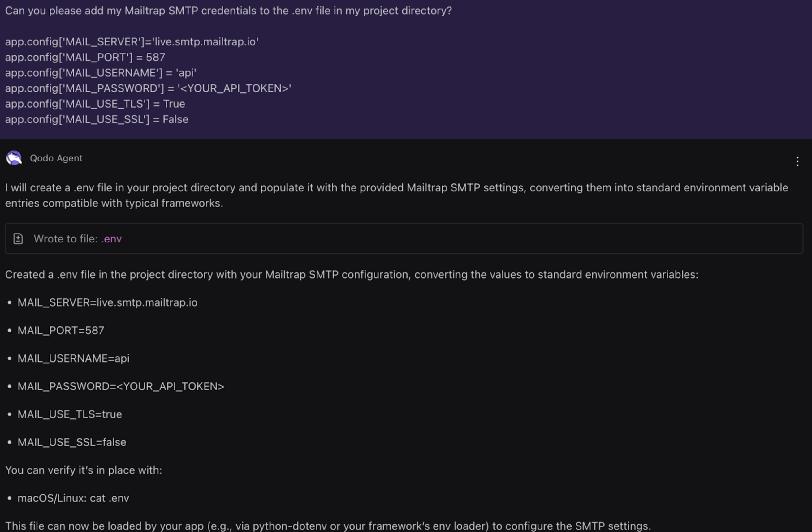Open the three-dot more options menu
The width and height of the screenshot is (812, 532).
point(797,161)
